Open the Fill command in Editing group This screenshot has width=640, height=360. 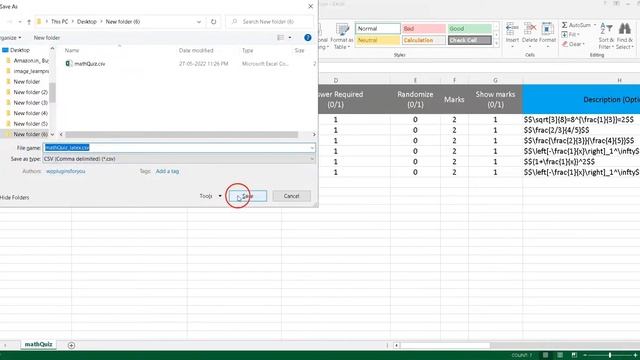[x=571, y=35]
